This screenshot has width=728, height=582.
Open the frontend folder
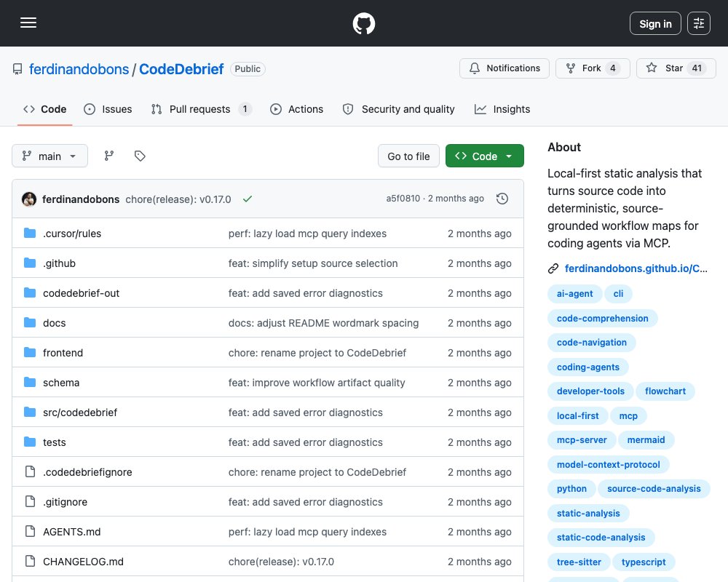tap(63, 353)
